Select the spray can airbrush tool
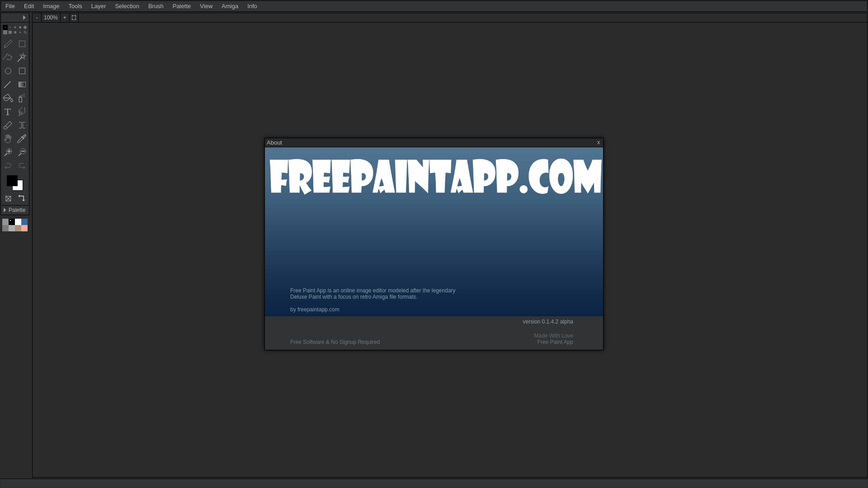The image size is (868, 488). pos(22,98)
